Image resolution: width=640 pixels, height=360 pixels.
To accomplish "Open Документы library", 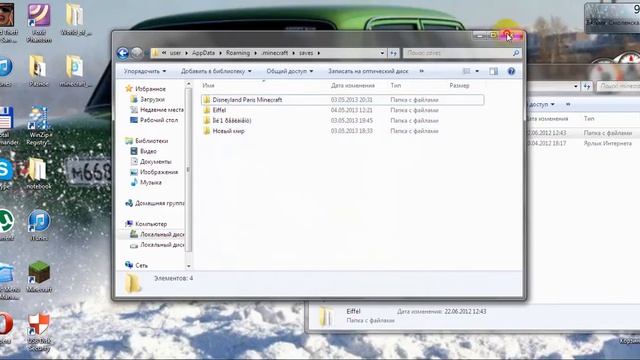I will pos(156,162).
